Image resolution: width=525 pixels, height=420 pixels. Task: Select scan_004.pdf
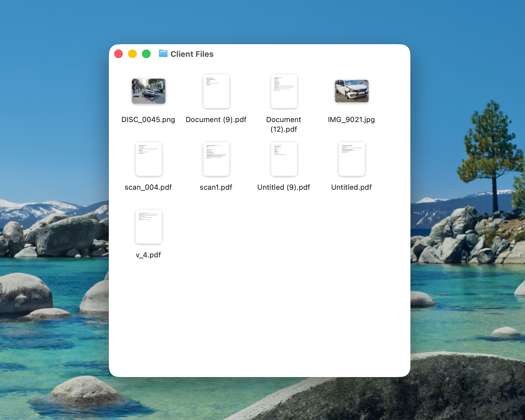point(148,159)
